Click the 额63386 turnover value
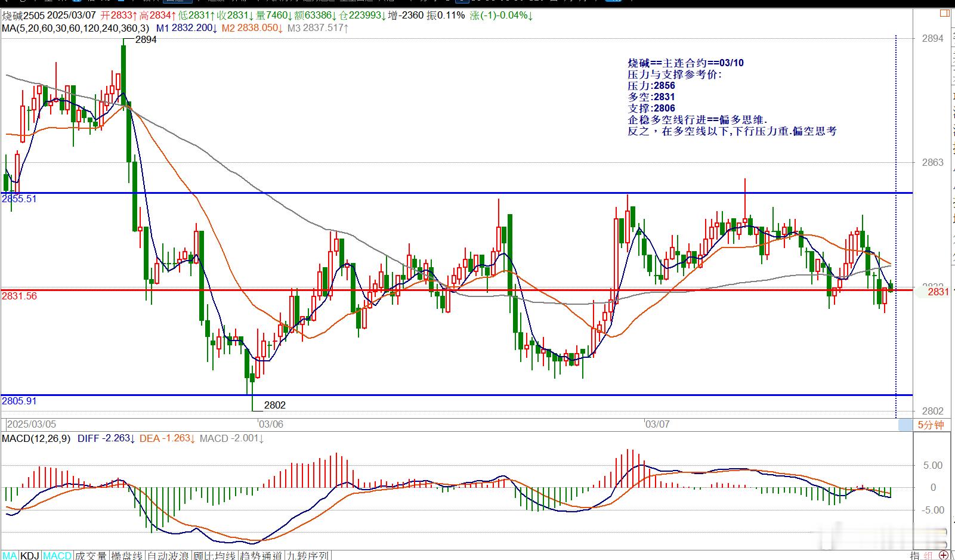Viewport: 955px width, 560px height. coord(316,16)
